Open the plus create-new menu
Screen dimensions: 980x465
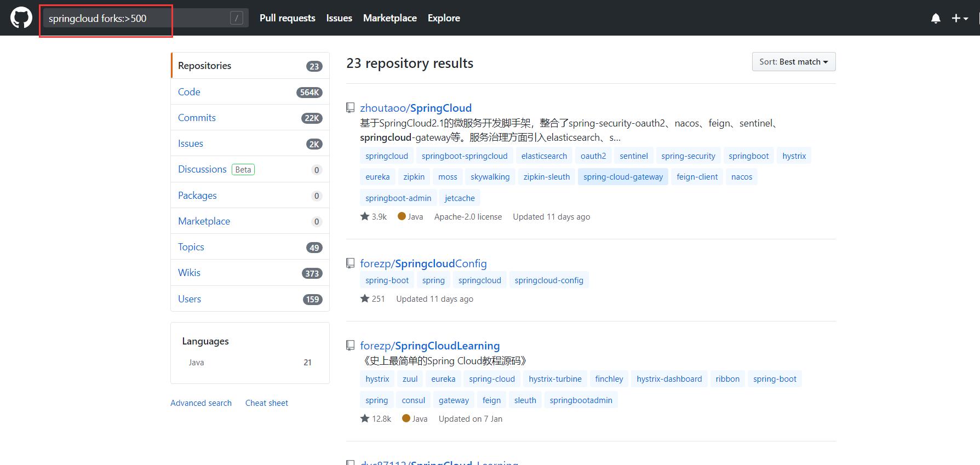point(959,18)
